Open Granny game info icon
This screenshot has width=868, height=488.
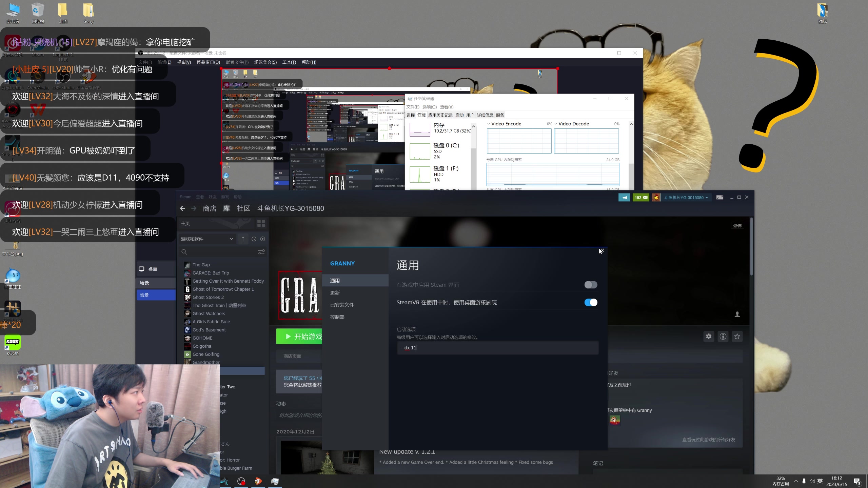(x=723, y=336)
